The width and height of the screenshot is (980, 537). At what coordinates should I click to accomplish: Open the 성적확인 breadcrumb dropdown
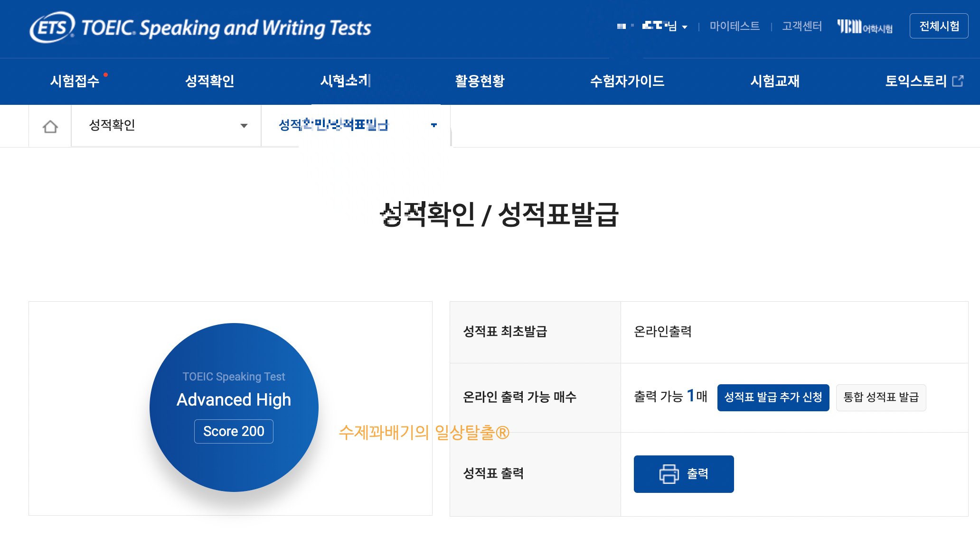click(x=244, y=126)
